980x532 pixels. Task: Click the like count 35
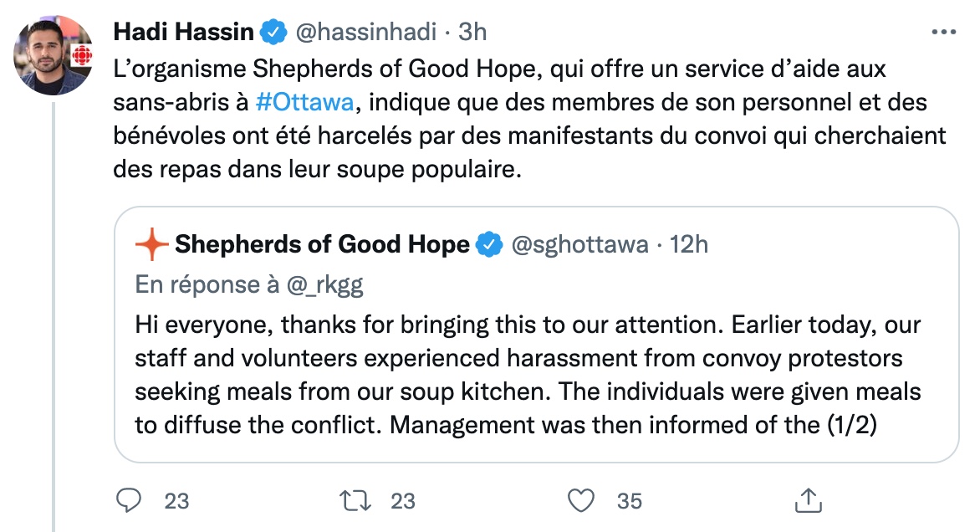click(630, 501)
